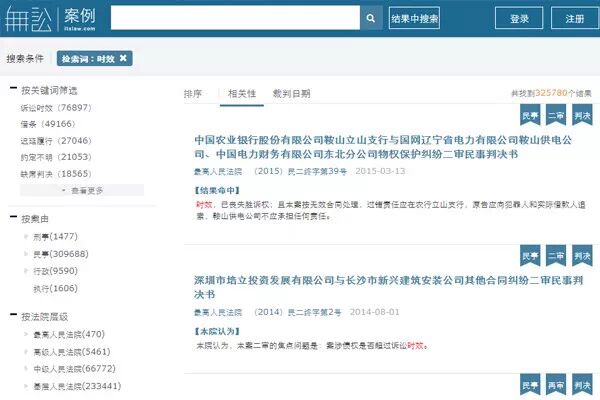Image resolution: width=600 pixels, height=400 pixels.
Task: Click the 325780 results count
Action: [551, 93]
